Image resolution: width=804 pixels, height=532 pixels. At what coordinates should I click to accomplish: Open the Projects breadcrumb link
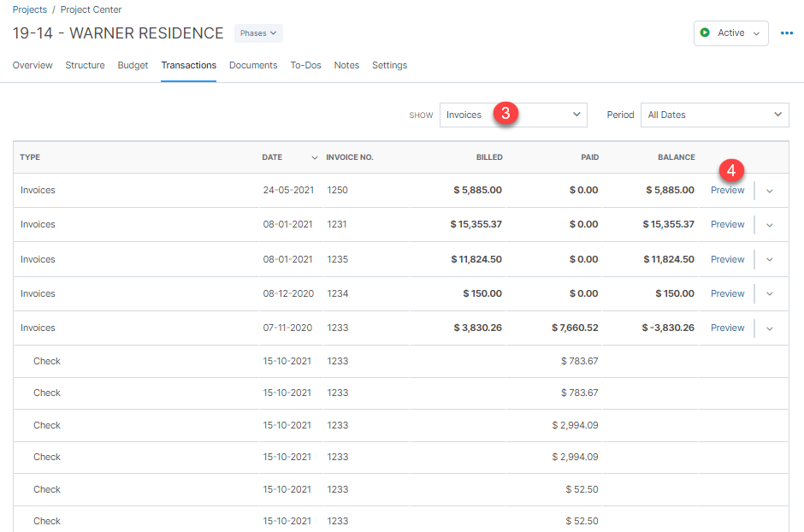pyautogui.click(x=29, y=9)
